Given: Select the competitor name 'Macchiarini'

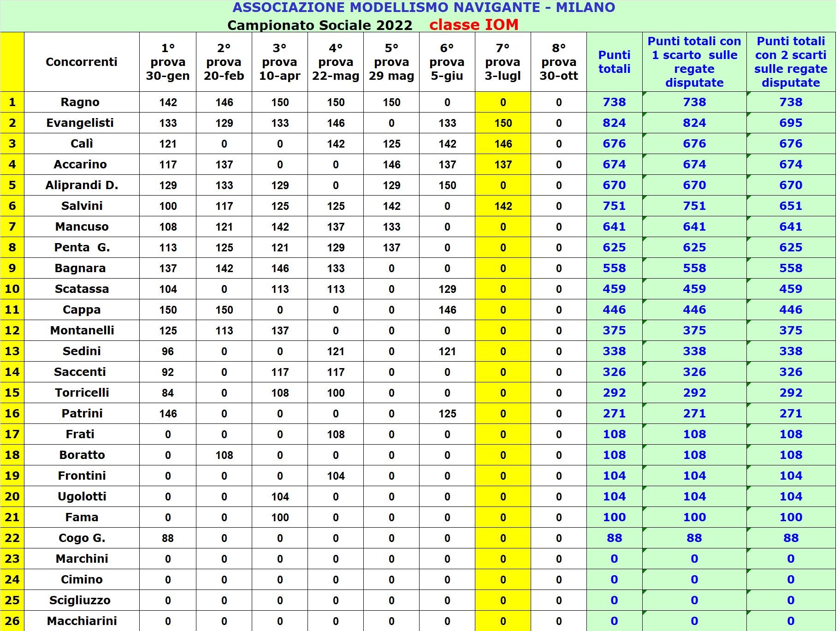Looking at the screenshot, I should (82, 621).
